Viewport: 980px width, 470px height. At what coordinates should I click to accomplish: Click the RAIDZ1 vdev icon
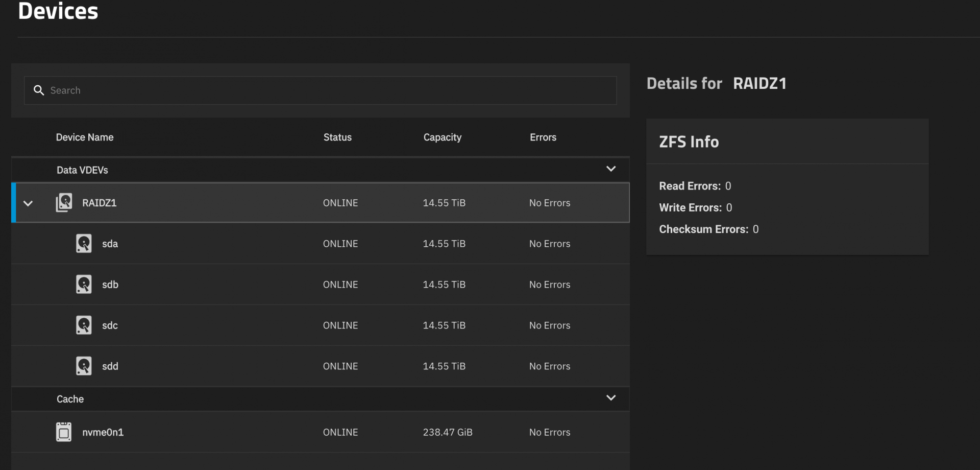[64, 203]
